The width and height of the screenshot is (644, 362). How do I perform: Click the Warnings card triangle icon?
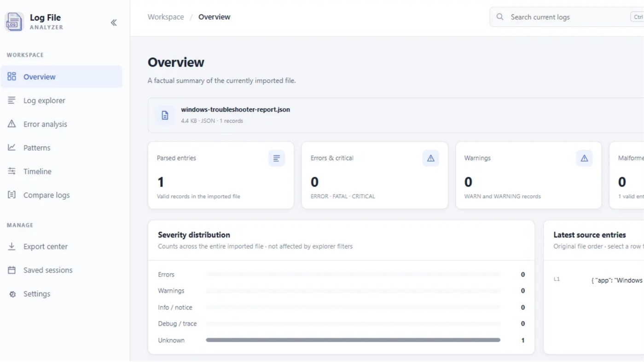(584, 158)
